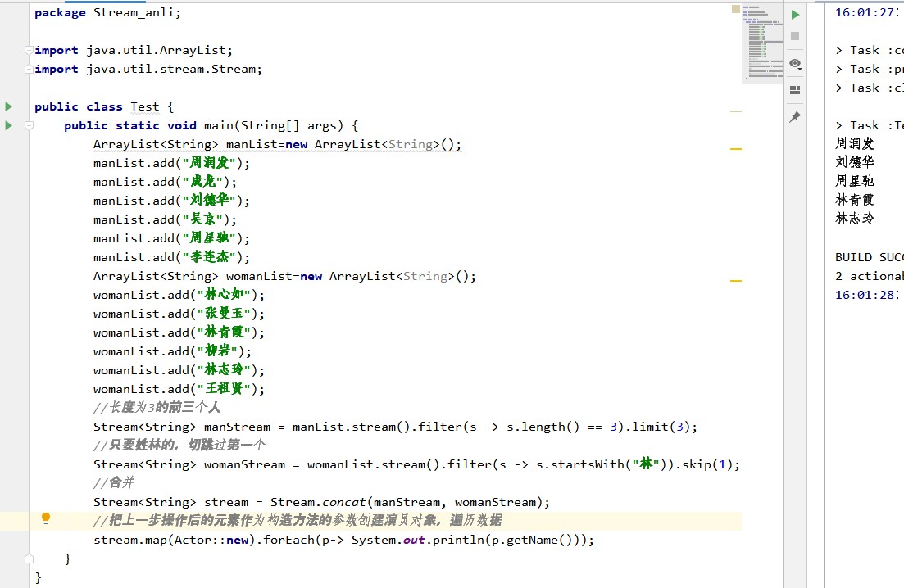The height and width of the screenshot is (588, 904).
Task: Click output line 林志玲
Action: click(855, 219)
